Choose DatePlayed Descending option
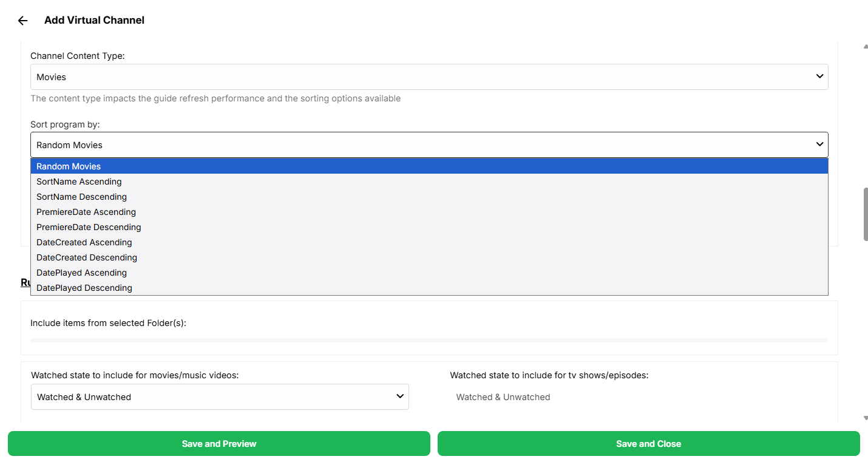The image size is (868, 459). pos(84,288)
